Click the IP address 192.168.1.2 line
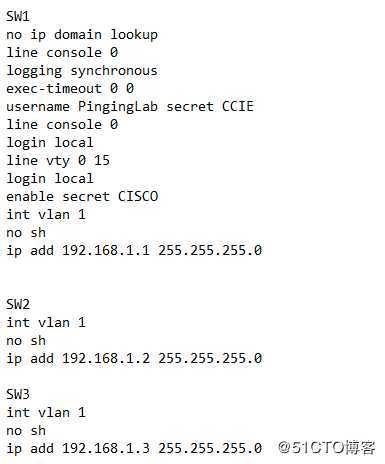 coord(134,359)
